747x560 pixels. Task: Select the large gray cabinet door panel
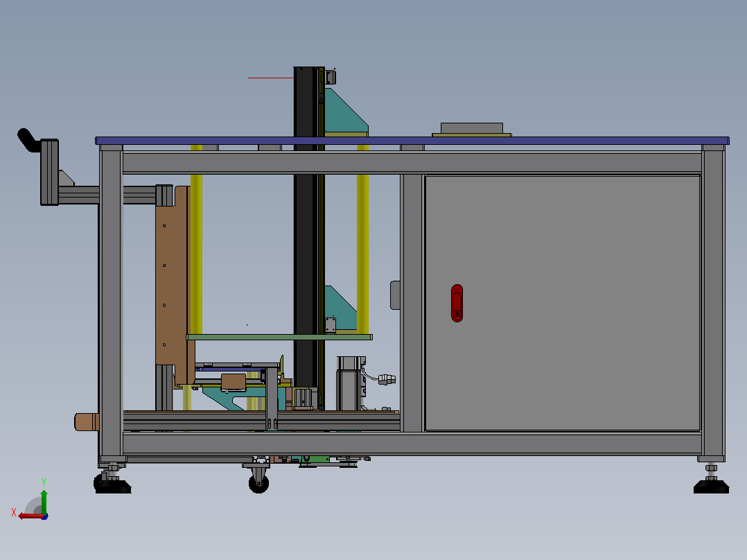[563, 303]
